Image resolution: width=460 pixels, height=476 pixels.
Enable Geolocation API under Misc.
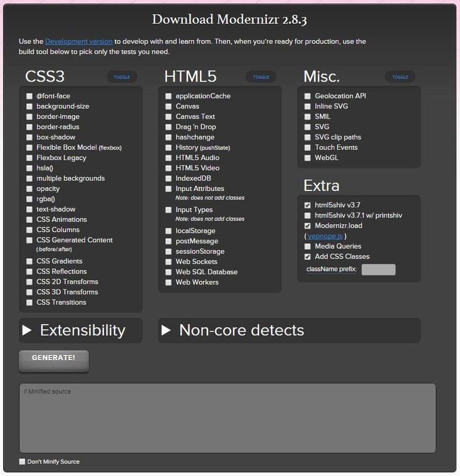(308, 96)
